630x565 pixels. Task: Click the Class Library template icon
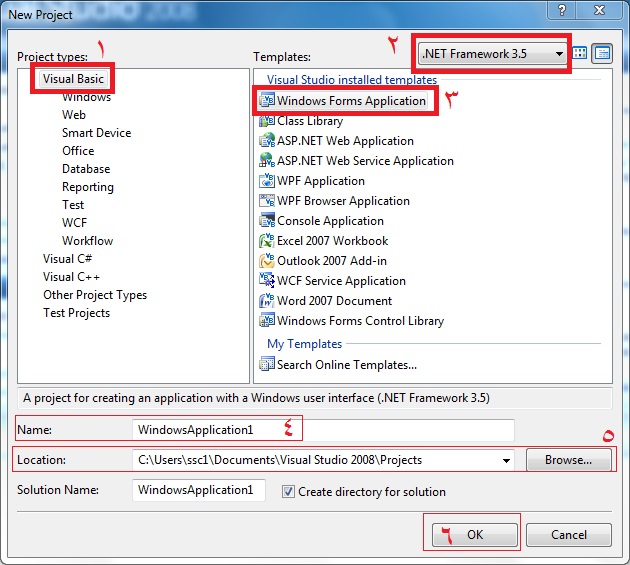click(267, 121)
